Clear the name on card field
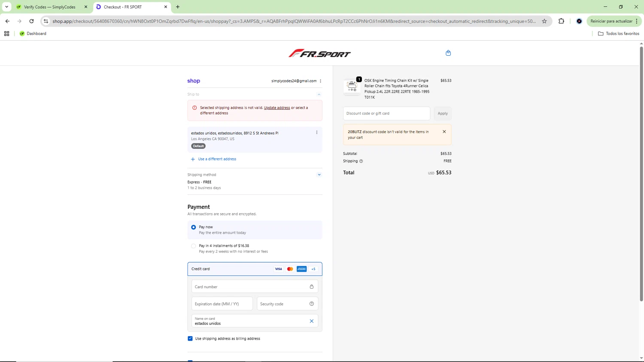The width and height of the screenshot is (644, 362). (x=312, y=321)
